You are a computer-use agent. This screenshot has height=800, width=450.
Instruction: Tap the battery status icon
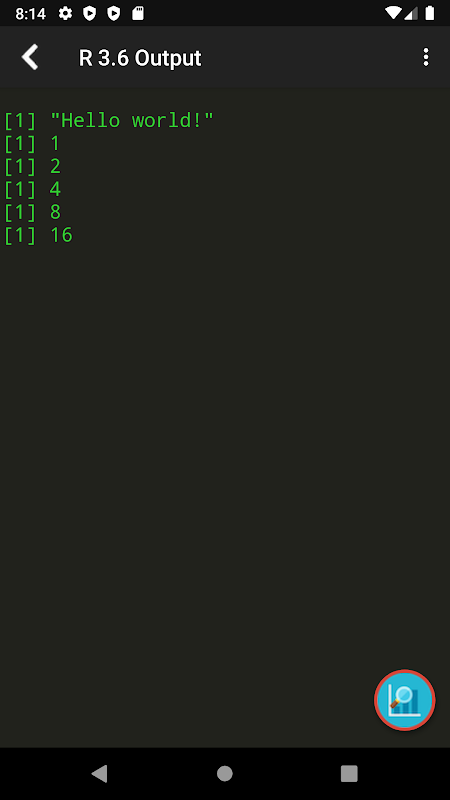430,13
